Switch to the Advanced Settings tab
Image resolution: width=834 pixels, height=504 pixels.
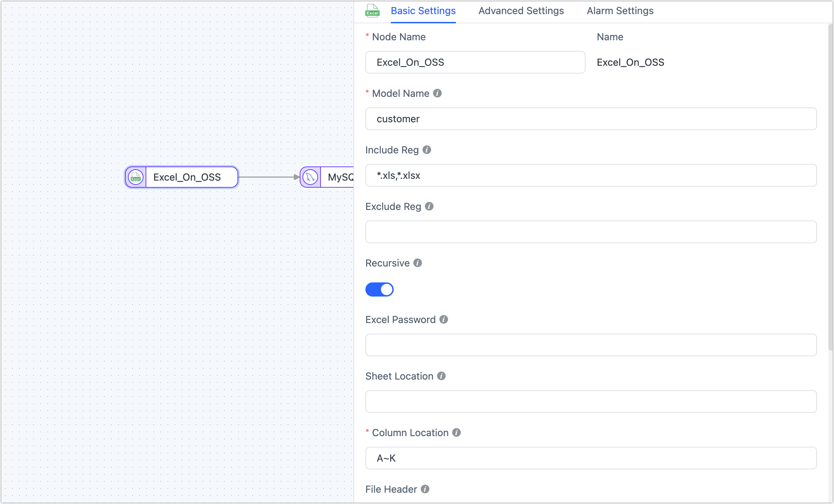point(521,11)
